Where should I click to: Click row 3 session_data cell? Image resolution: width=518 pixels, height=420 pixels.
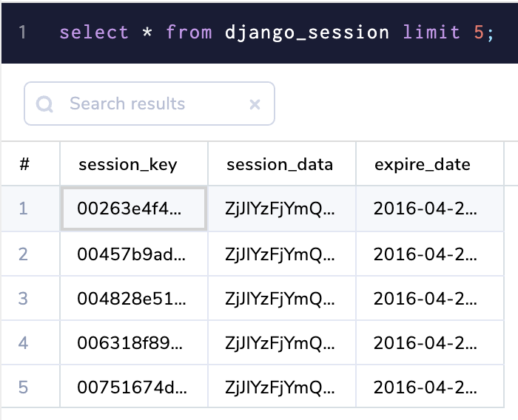pyautogui.click(x=281, y=298)
